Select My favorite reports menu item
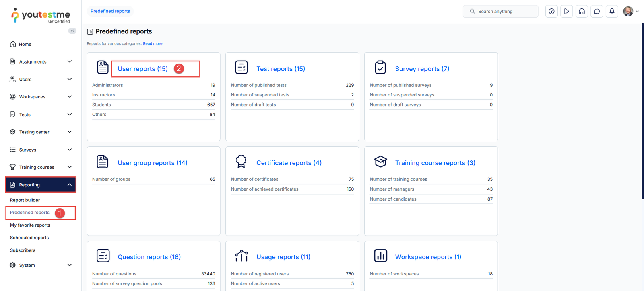Image resolution: width=644 pixels, height=291 pixels. click(x=30, y=225)
